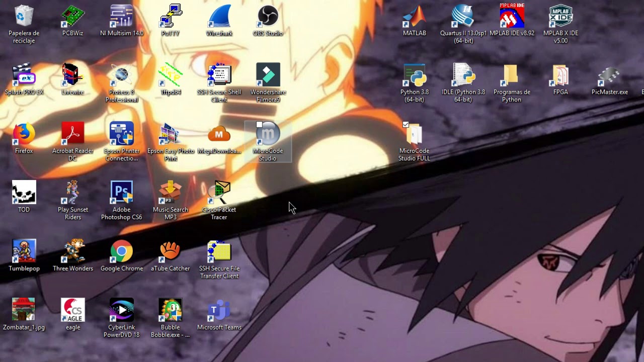Screen dimensions: 644x362
Task: Select the SSH Secure File Transfer Client icon
Action: tap(219, 251)
